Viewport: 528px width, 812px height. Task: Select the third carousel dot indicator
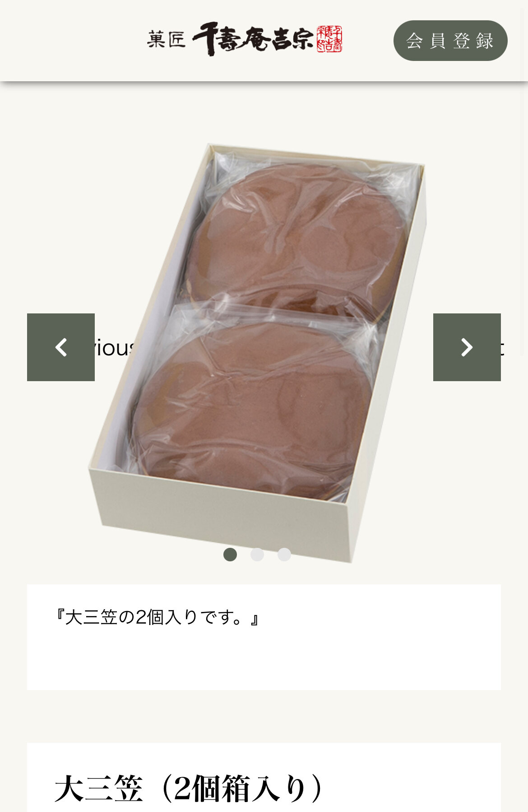[x=284, y=555]
